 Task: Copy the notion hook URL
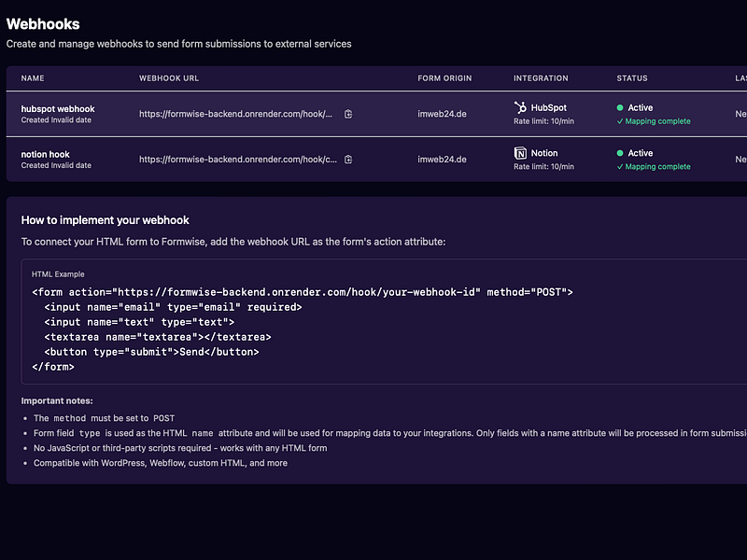(348, 160)
